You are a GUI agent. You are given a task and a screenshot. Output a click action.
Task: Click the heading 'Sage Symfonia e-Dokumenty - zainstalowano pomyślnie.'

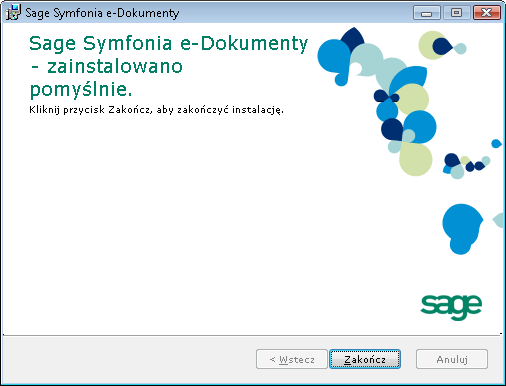tap(169, 66)
